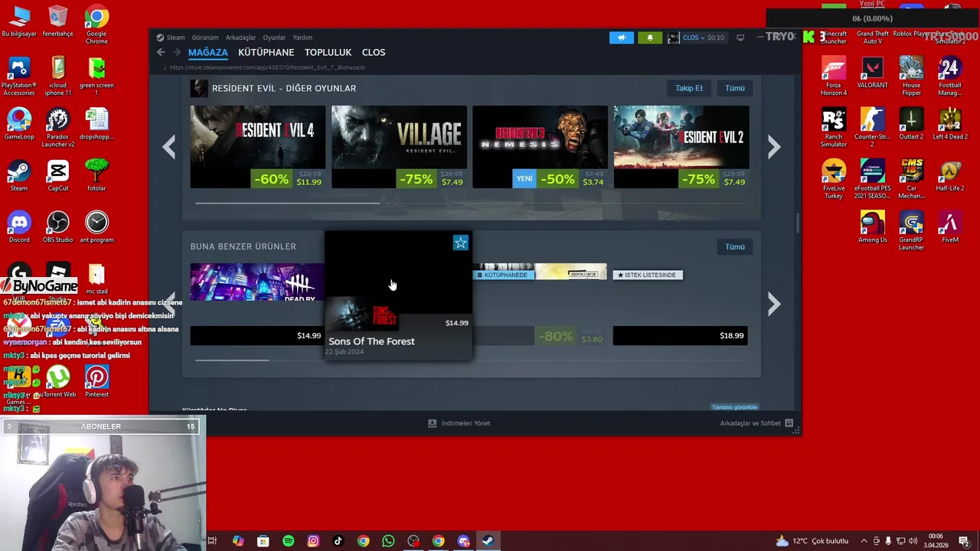Open Half-Life 2 desktop shortcut
The height and width of the screenshot is (551, 980).
tap(950, 176)
